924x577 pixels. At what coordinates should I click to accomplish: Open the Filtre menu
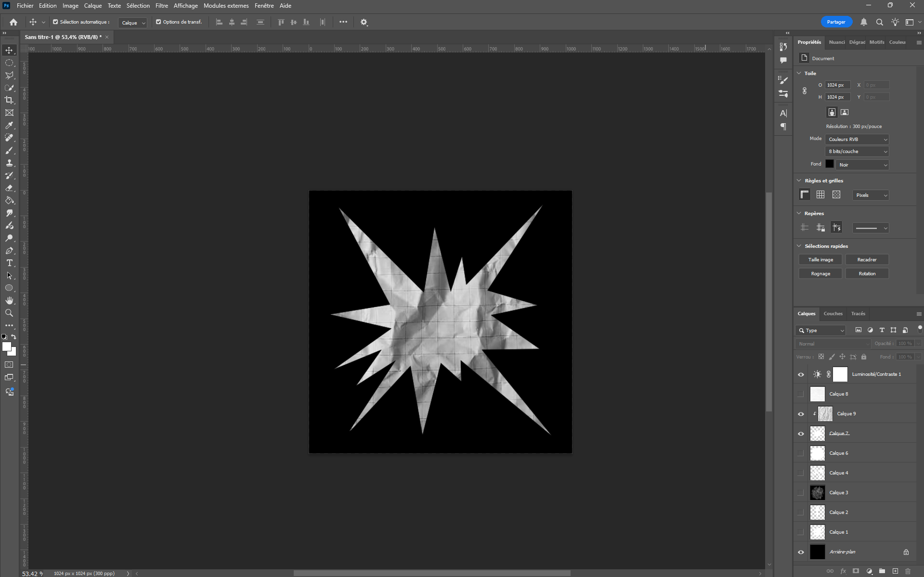pyautogui.click(x=162, y=6)
